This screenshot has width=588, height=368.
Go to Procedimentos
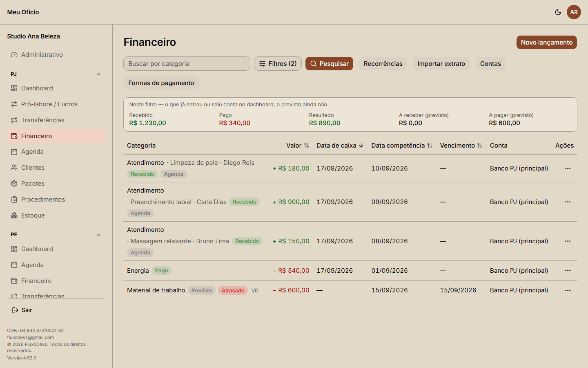click(x=56, y=200)
